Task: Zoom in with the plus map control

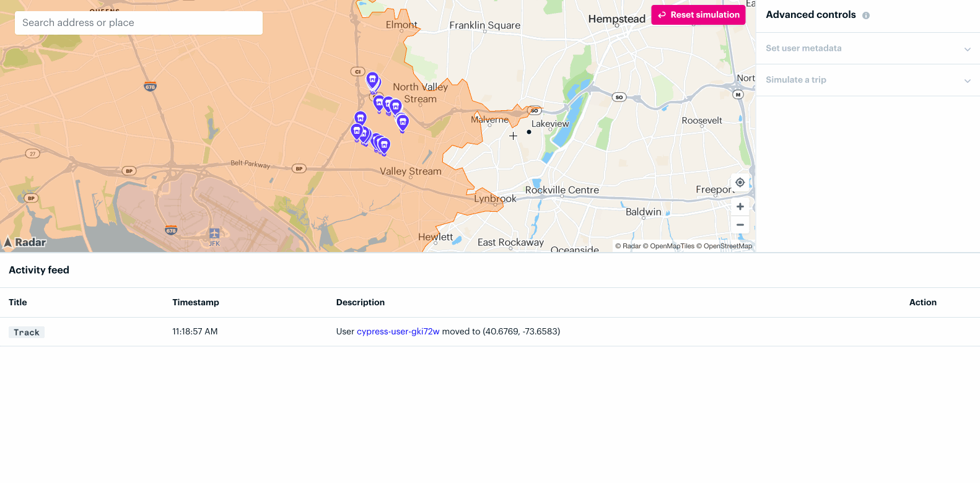Action: (x=740, y=207)
